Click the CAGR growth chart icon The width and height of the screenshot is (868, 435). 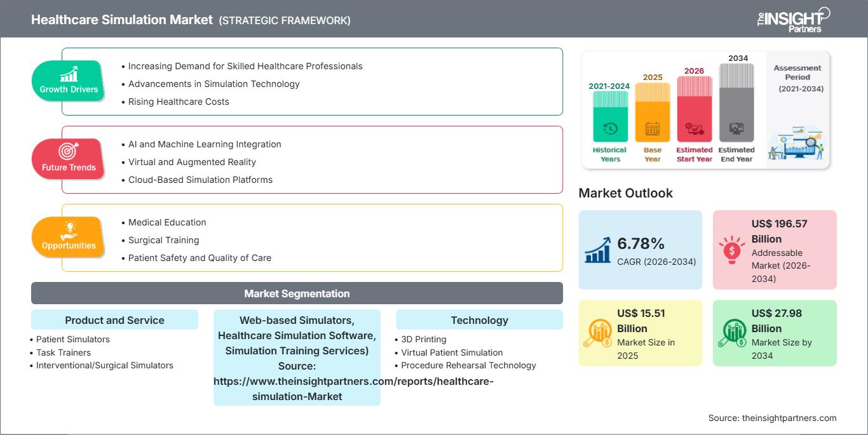(x=598, y=250)
